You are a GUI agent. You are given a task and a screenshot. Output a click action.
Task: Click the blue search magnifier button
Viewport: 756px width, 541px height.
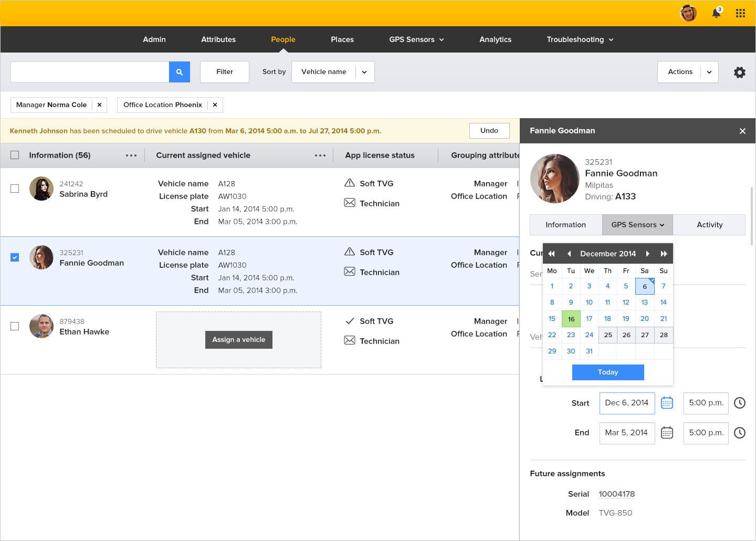tap(180, 72)
